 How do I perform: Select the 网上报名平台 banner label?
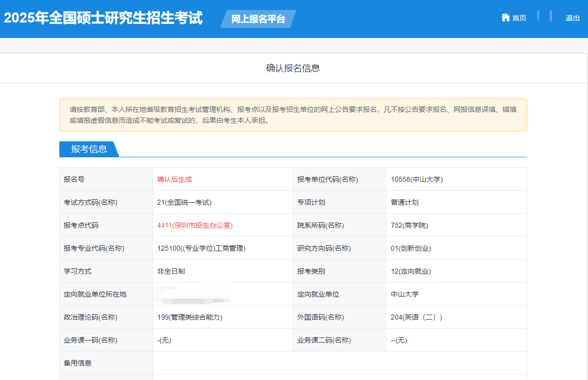click(x=258, y=19)
